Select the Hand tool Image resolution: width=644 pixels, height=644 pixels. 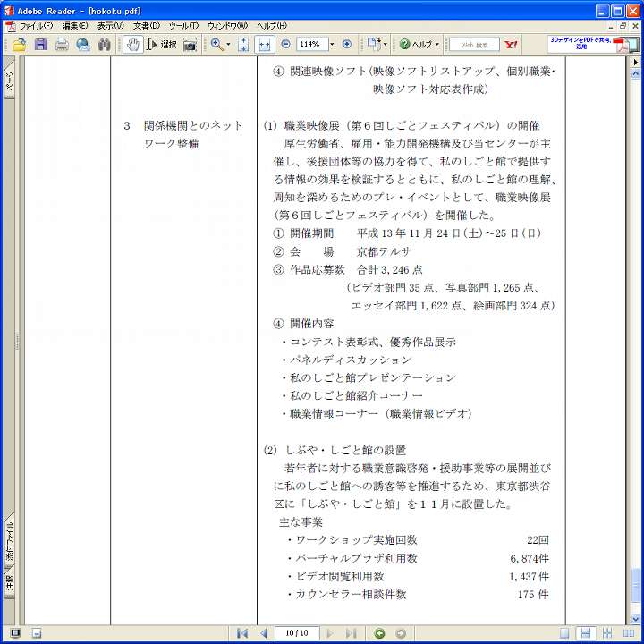pos(132,44)
